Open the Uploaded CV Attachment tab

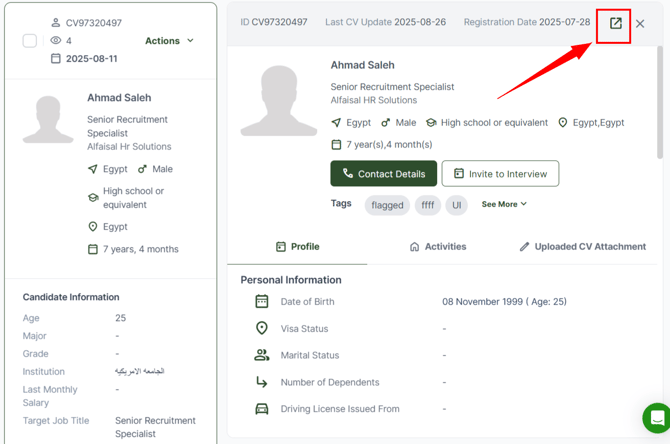click(x=582, y=246)
